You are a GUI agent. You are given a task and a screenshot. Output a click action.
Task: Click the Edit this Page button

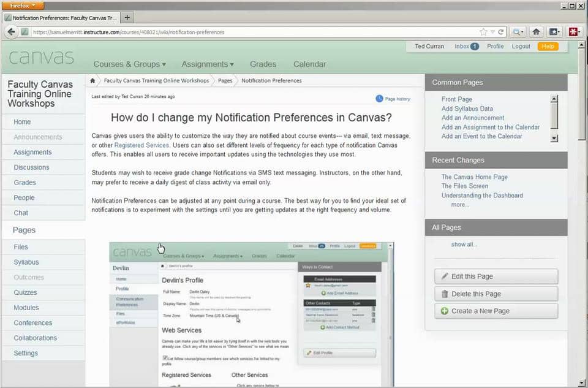[x=496, y=276]
